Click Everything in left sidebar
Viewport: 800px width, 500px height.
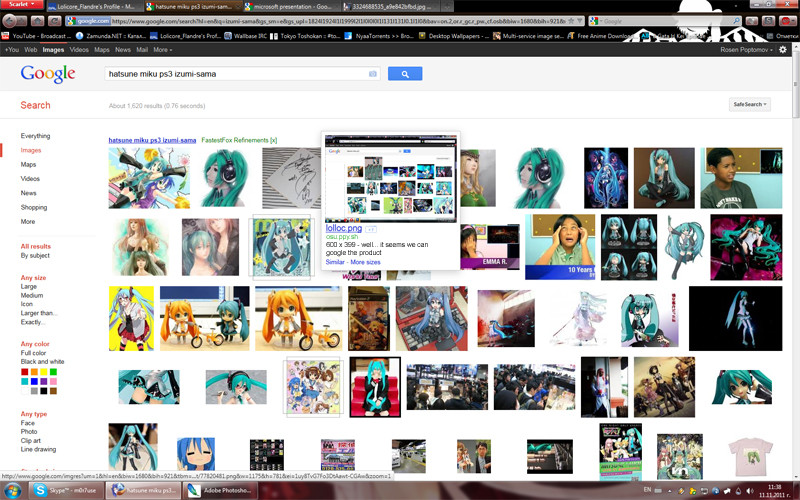coord(35,136)
